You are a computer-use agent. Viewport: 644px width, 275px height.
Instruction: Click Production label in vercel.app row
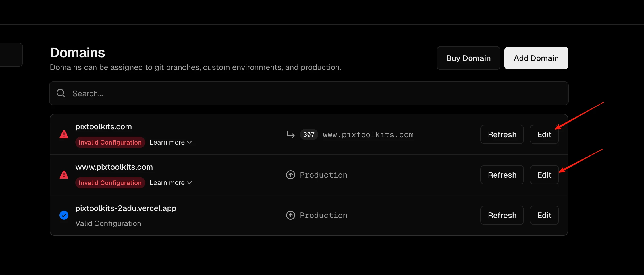[323, 216]
